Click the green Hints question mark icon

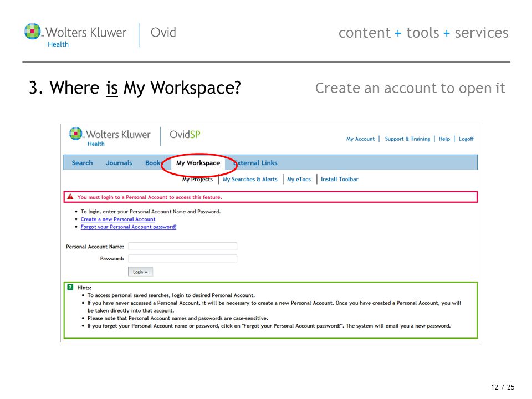(70, 287)
